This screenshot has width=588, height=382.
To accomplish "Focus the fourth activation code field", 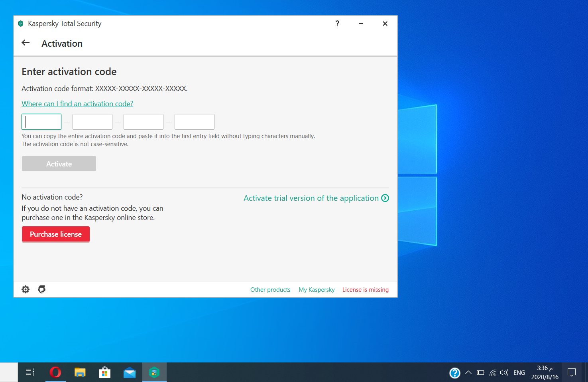I will tap(195, 122).
